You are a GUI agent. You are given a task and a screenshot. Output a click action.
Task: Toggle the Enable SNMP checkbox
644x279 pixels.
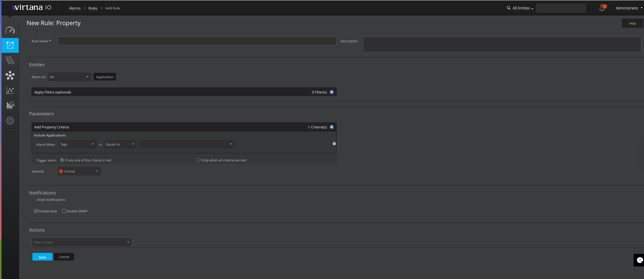64,211
